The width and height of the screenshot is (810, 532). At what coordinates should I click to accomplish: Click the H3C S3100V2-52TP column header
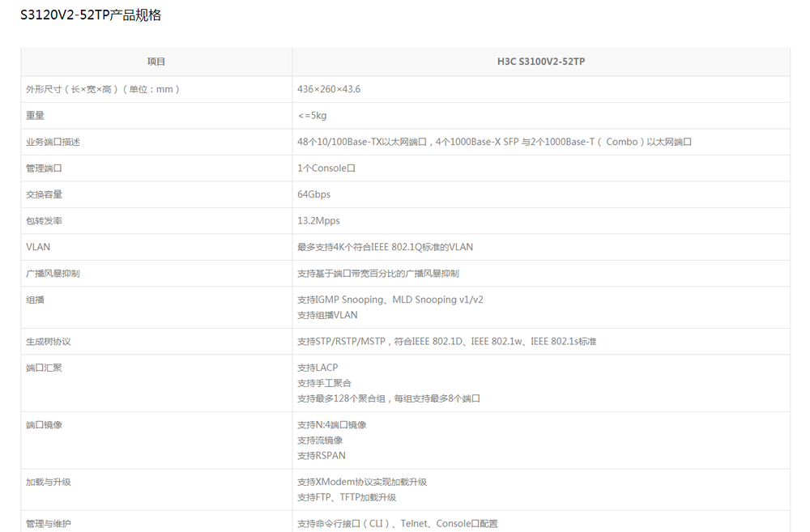(x=541, y=62)
